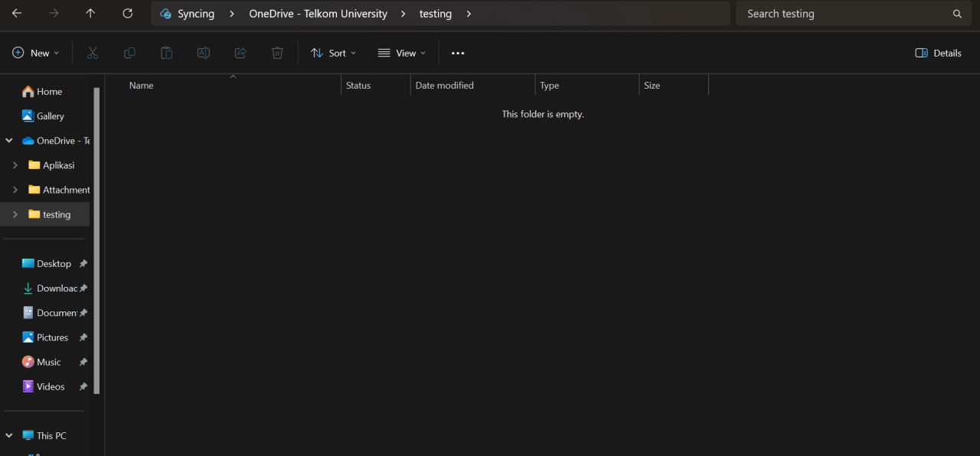Image resolution: width=980 pixels, height=456 pixels.
Task: Click the Share icon in toolbar
Action: (240, 53)
